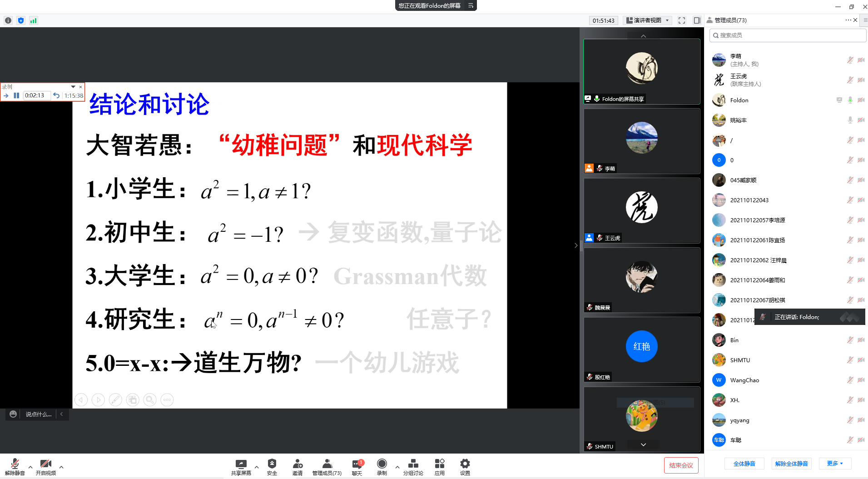Select 李萌 video thumbnail
This screenshot has width=868, height=479.
(x=642, y=141)
